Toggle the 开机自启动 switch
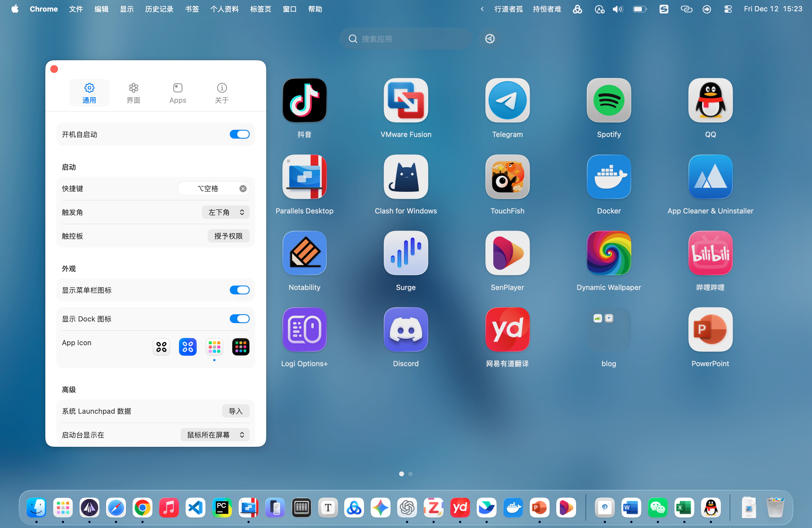 (239, 134)
